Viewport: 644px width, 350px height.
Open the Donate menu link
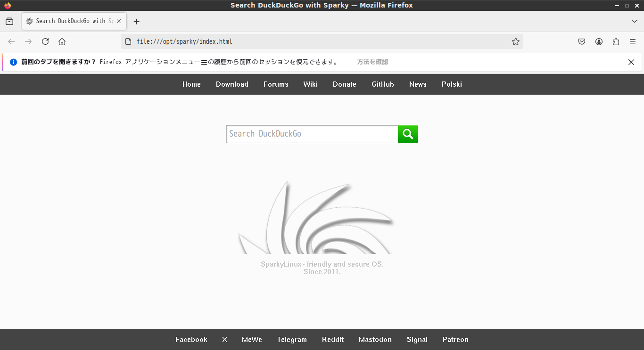pos(345,84)
